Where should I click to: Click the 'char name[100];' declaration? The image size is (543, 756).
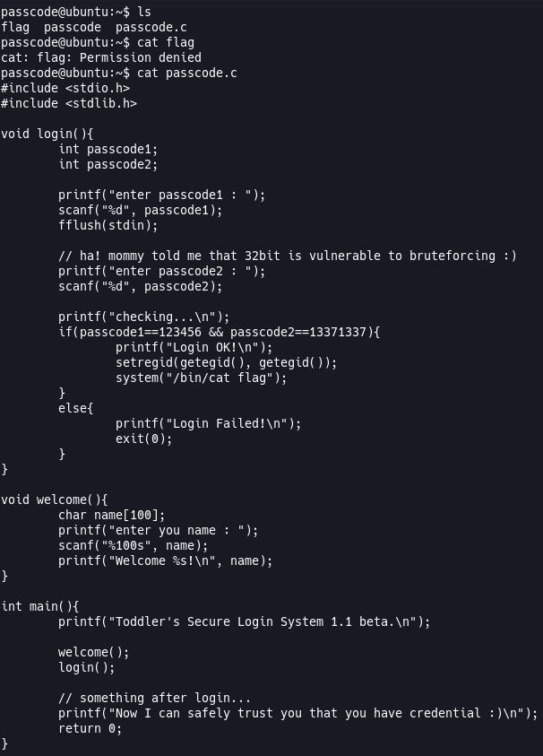(x=112, y=515)
